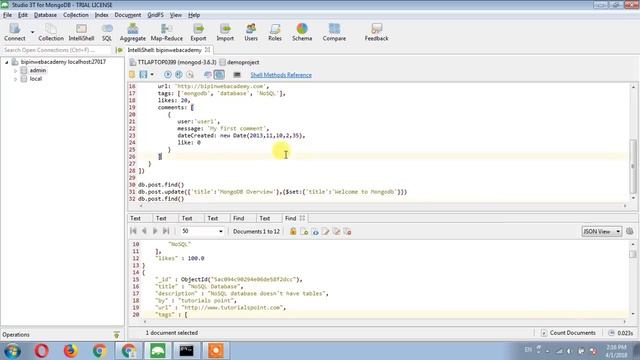Click the view document icon
The image size is (640, 360).
pyautogui.click(x=315, y=231)
